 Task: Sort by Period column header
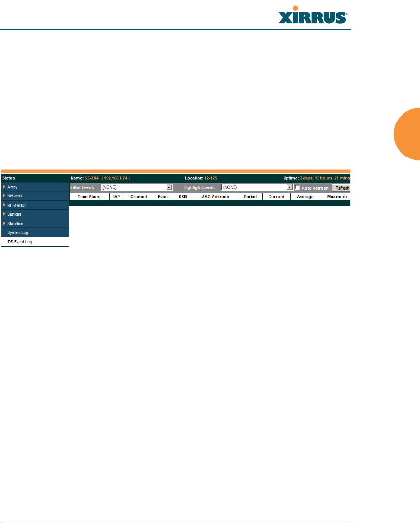(x=250, y=197)
